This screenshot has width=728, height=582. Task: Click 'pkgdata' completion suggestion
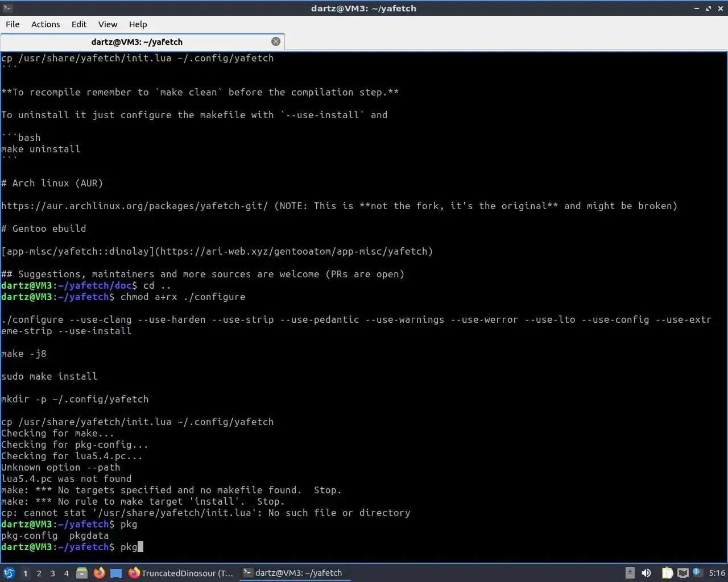(89, 535)
